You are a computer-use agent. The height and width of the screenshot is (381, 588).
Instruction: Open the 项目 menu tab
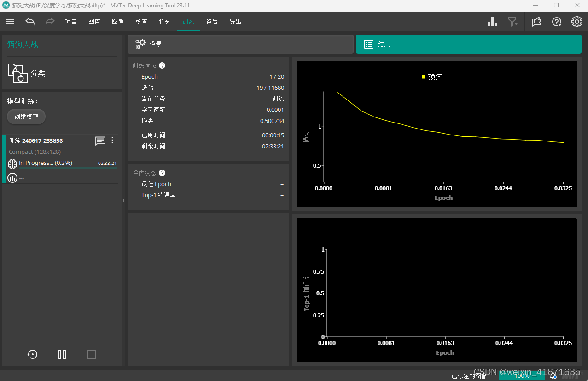coord(71,22)
